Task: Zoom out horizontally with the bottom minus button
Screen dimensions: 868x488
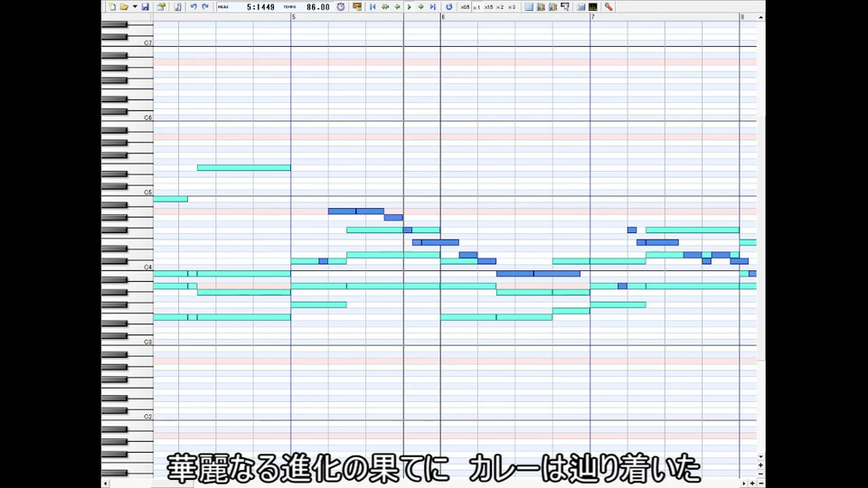Action: 760,483
